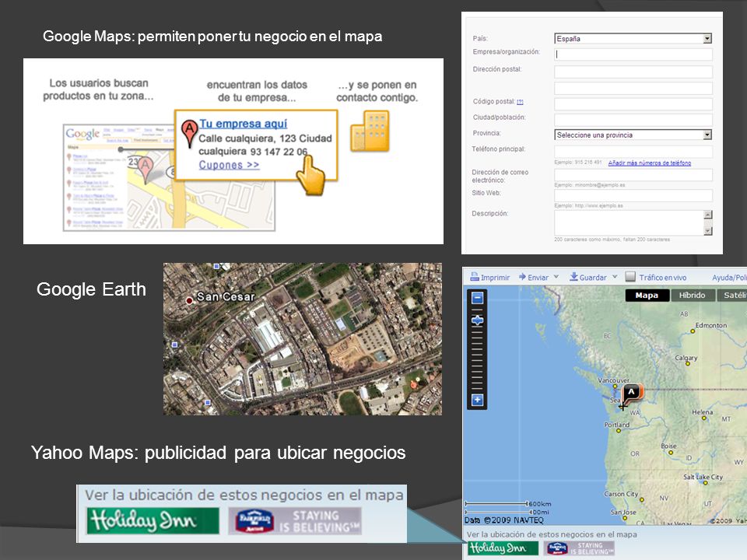The height and width of the screenshot is (560, 747).
Task: Click the Google logo in the mini map screenshot
Action: 83,134
